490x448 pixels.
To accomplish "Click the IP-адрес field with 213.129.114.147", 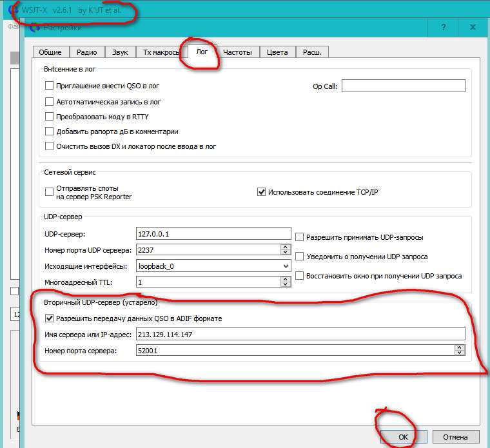I will [300, 334].
